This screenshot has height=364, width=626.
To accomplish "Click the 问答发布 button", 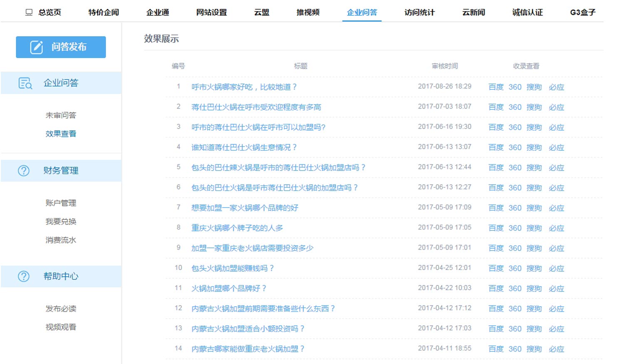I will click(61, 47).
